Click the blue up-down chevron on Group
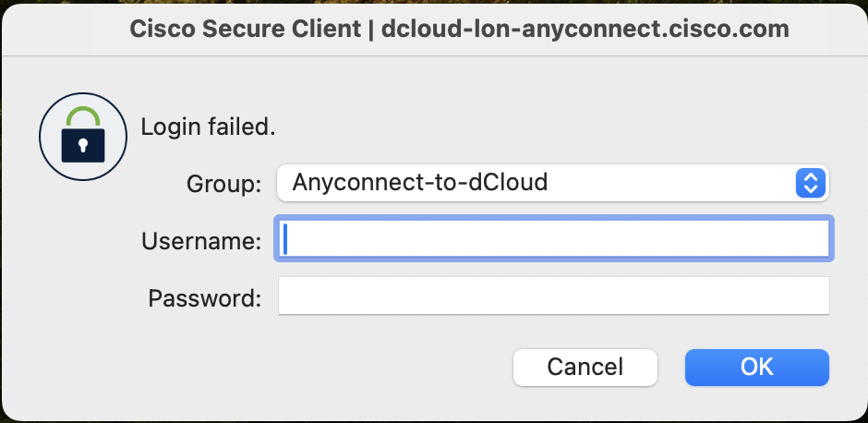Screen dimensions: 868x423 [x=811, y=183]
